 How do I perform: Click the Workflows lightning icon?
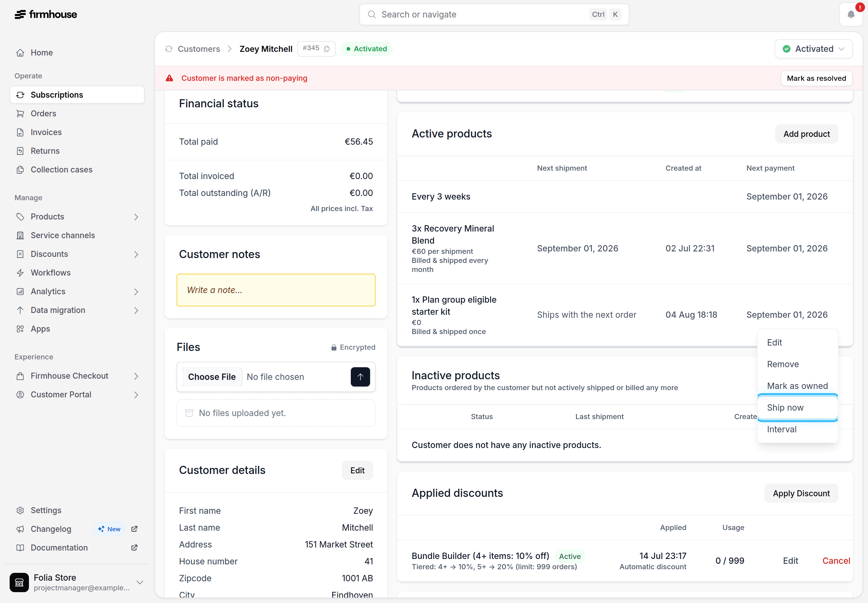[20, 273]
